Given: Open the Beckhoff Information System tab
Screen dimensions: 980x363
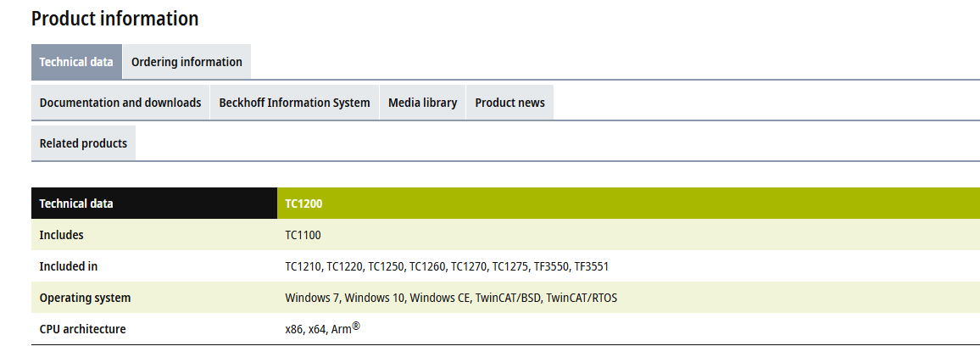Looking at the screenshot, I should pos(294,103).
